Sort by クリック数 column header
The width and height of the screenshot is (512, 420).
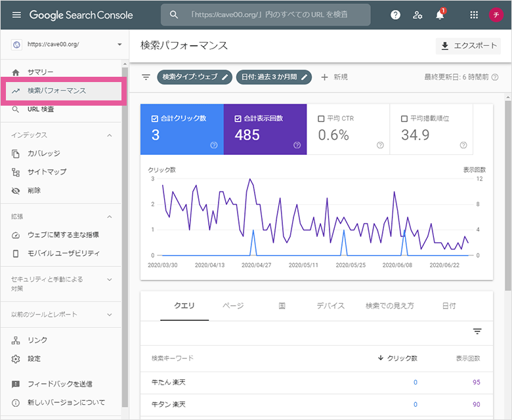[x=397, y=358]
